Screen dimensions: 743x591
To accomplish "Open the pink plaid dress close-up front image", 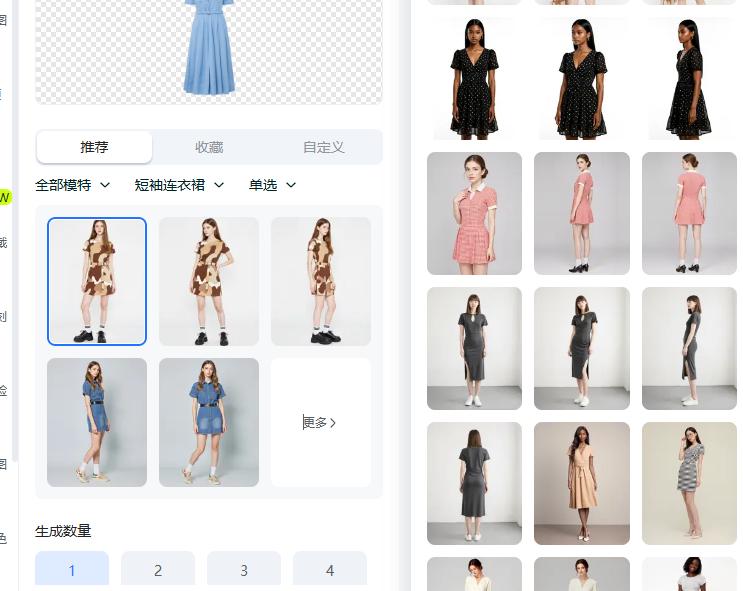I will click(474, 213).
